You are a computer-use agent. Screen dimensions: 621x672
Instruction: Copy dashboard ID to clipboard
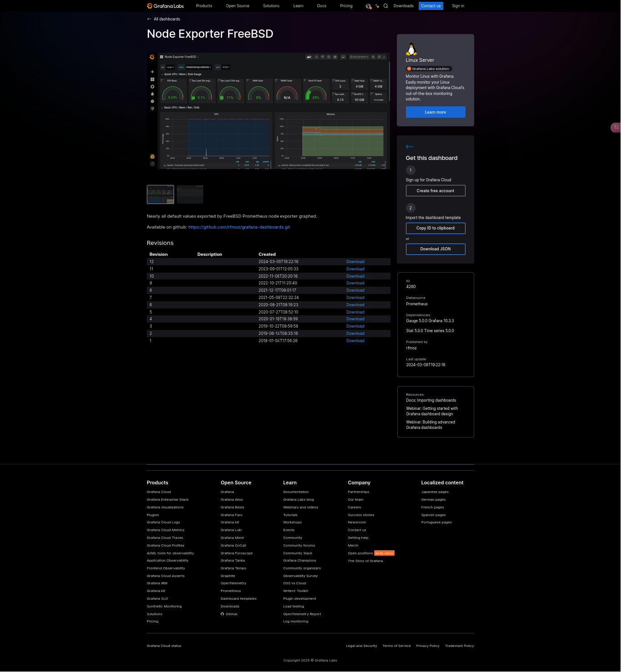click(x=436, y=228)
